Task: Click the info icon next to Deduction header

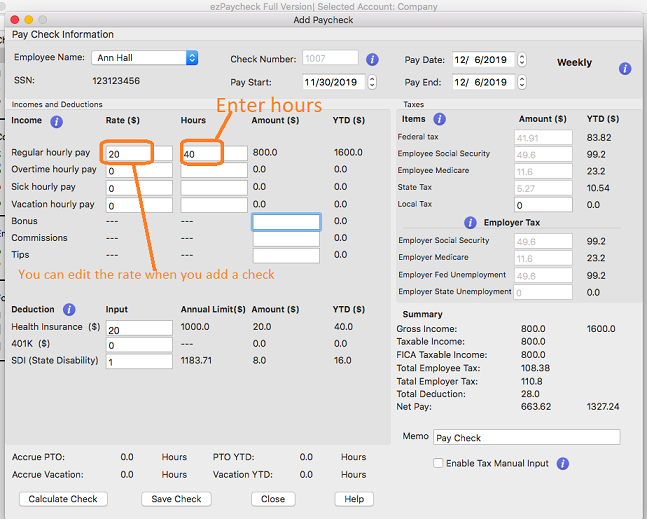Action: [70, 309]
